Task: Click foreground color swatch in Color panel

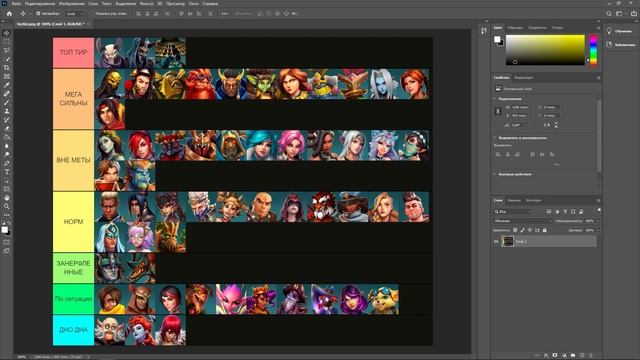Action: (497, 39)
